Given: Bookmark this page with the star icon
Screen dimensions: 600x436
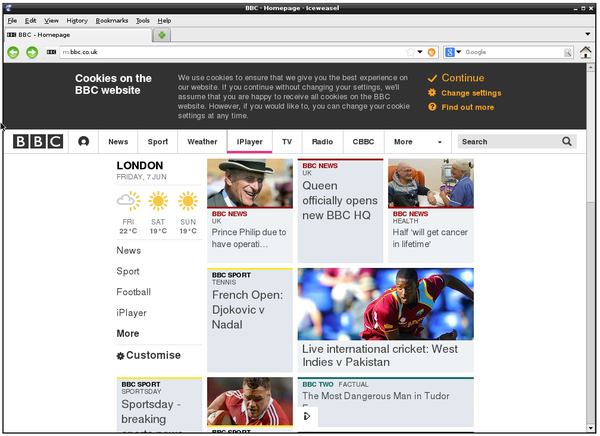Looking at the screenshot, I should tap(410, 52).
